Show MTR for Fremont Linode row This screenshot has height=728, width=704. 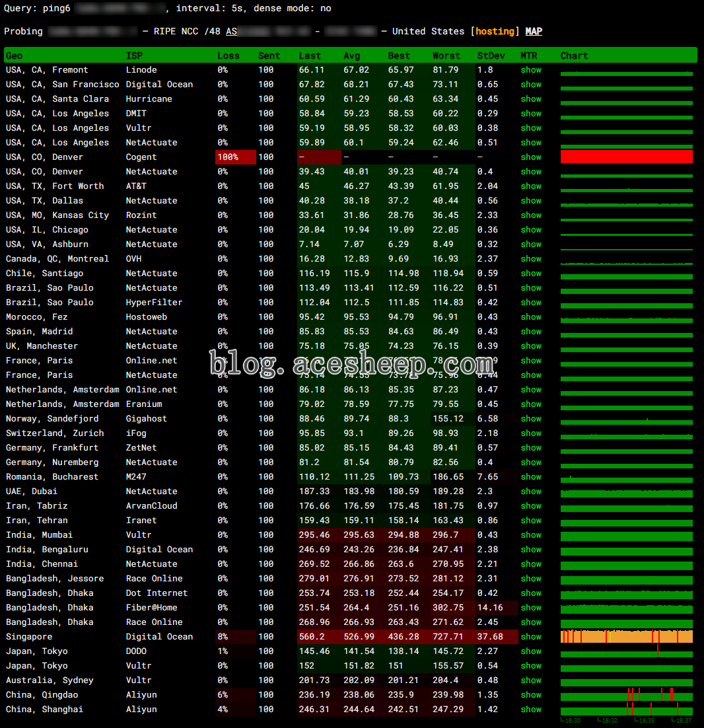(x=530, y=70)
